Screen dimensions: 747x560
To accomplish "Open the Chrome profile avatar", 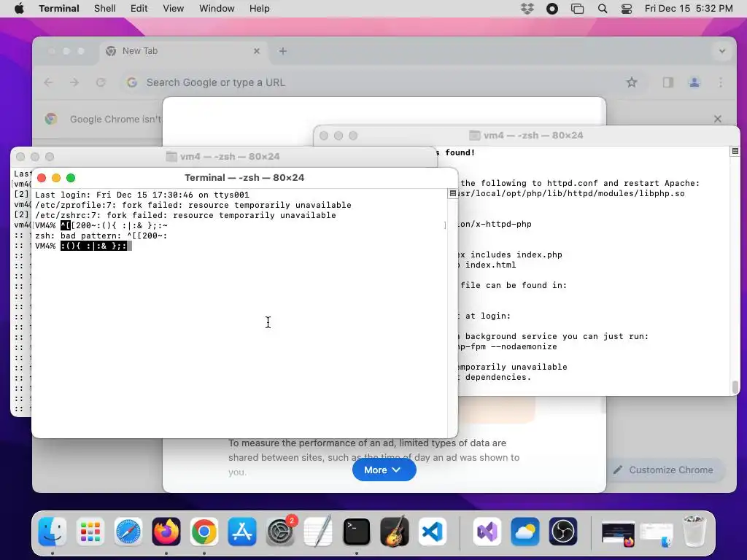I will [x=694, y=82].
